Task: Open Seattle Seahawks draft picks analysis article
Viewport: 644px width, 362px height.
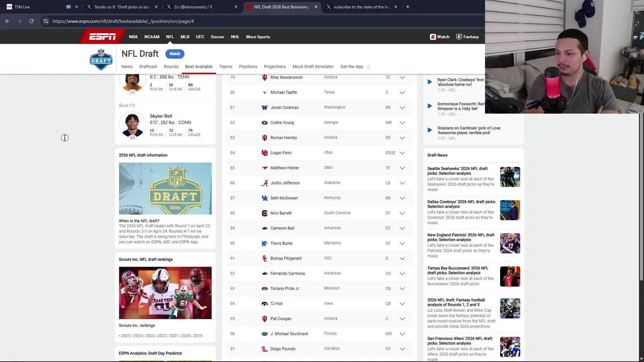Action: (x=457, y=171)
